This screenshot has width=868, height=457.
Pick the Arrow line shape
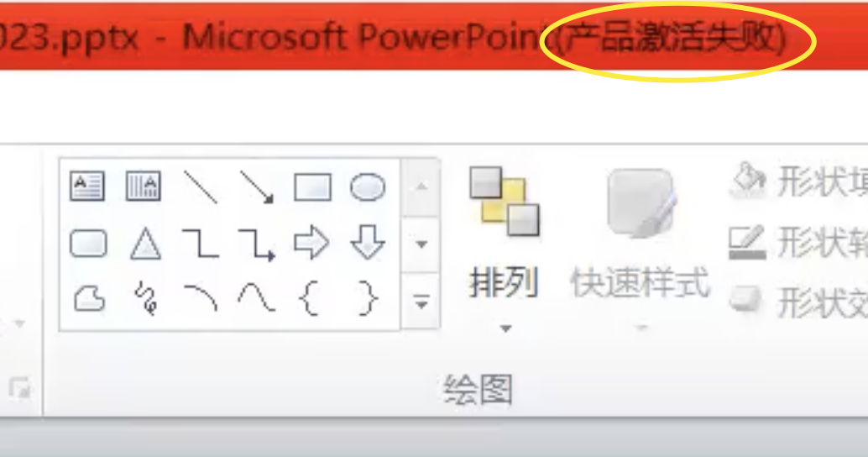click(256, 186)
